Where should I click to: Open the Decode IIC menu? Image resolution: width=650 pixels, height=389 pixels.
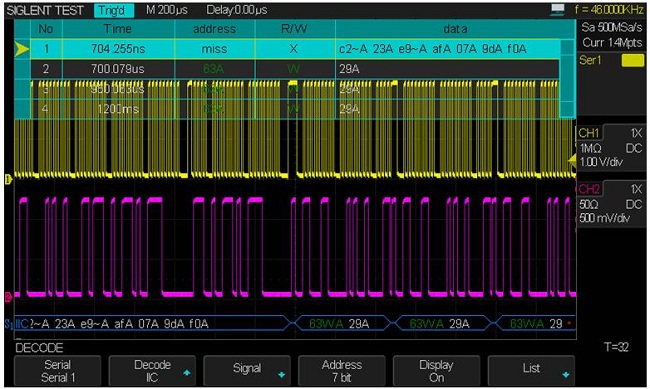tap(152, 370)
